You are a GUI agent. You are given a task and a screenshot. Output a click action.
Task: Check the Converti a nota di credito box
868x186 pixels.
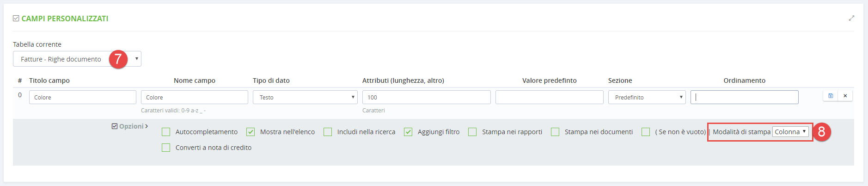click(166, 148)
